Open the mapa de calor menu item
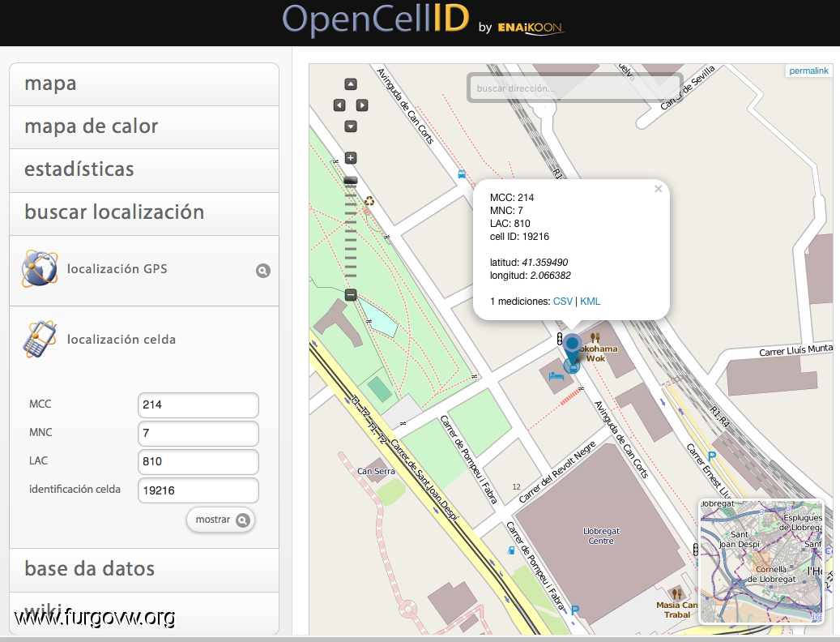 (144, 127)
